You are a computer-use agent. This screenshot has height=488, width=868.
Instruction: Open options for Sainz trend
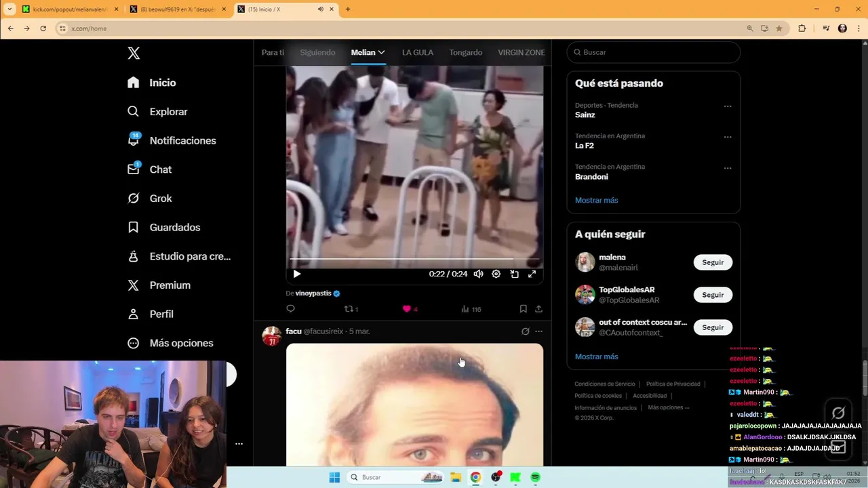pos(728,106)
